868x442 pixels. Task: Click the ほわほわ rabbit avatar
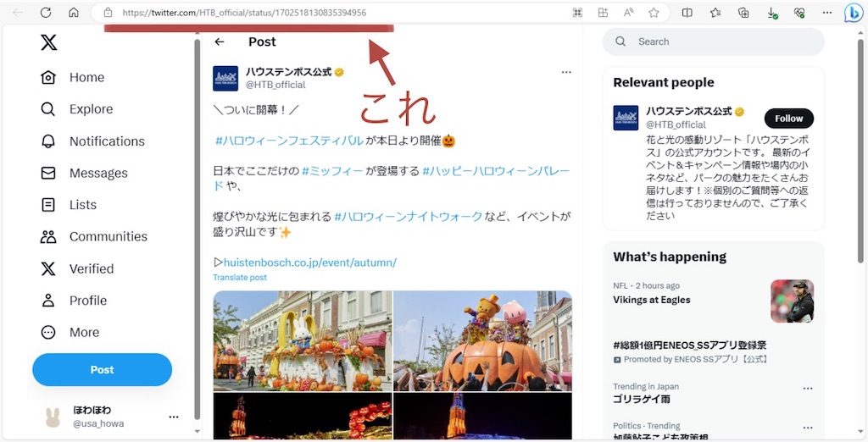[53, 417]
